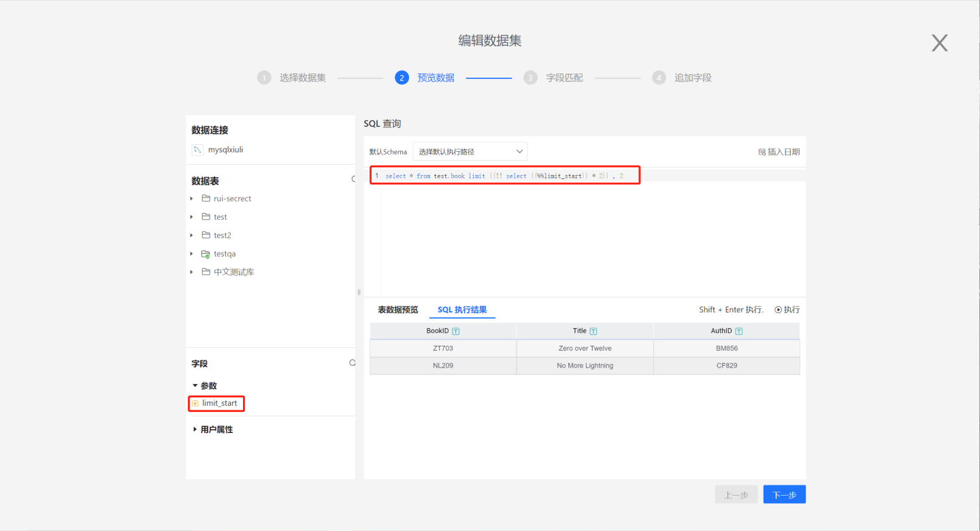
Task: Expand the 用户属性 section
Action: [195, 430]
